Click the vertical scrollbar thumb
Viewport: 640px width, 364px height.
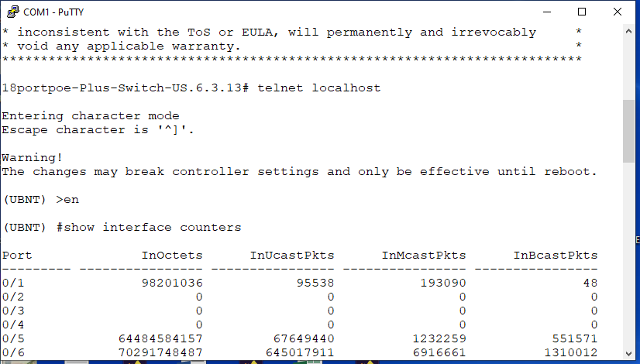(629, 132)
